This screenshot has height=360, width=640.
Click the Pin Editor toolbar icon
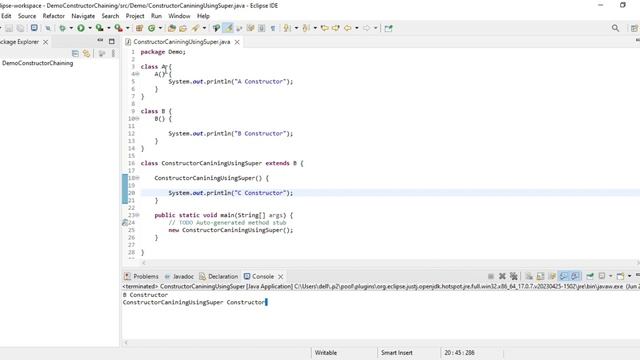click(x=388, y=28)
